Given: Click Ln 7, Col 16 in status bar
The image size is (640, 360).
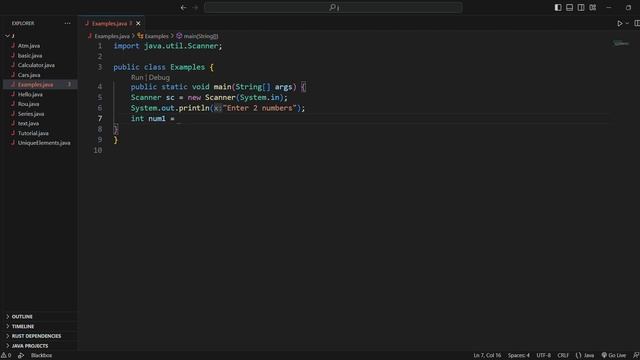Looking at the screenshot, I should click(487, 356).
